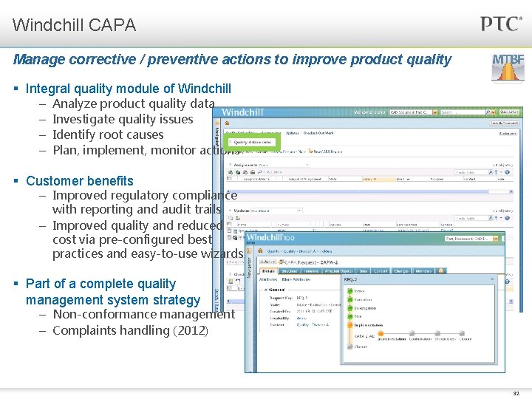
Task: Open the Updates Most Recent dropdown
Action: [x=299, y=211]
